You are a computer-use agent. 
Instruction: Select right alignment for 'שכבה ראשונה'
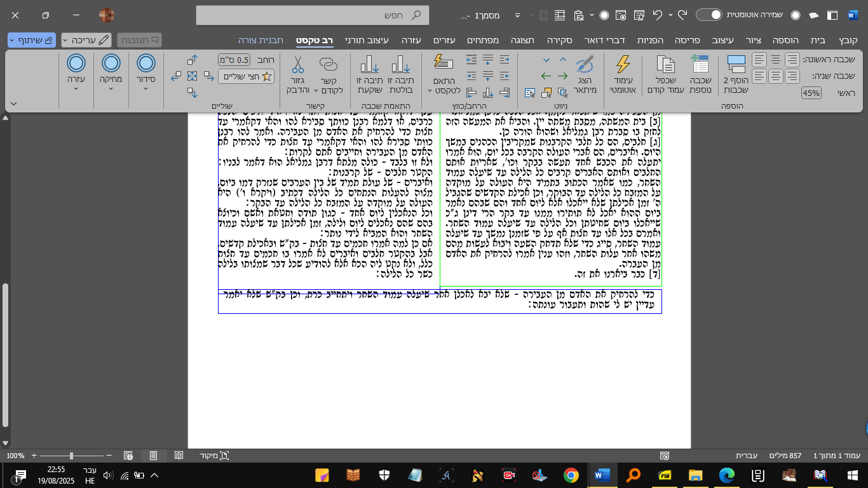point(792,60)
